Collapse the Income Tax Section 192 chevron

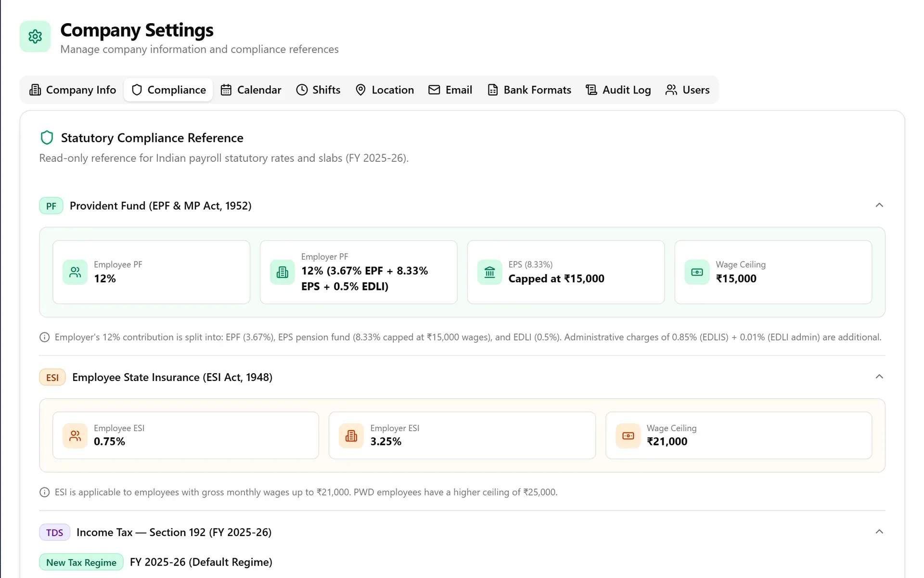point(879,532)
